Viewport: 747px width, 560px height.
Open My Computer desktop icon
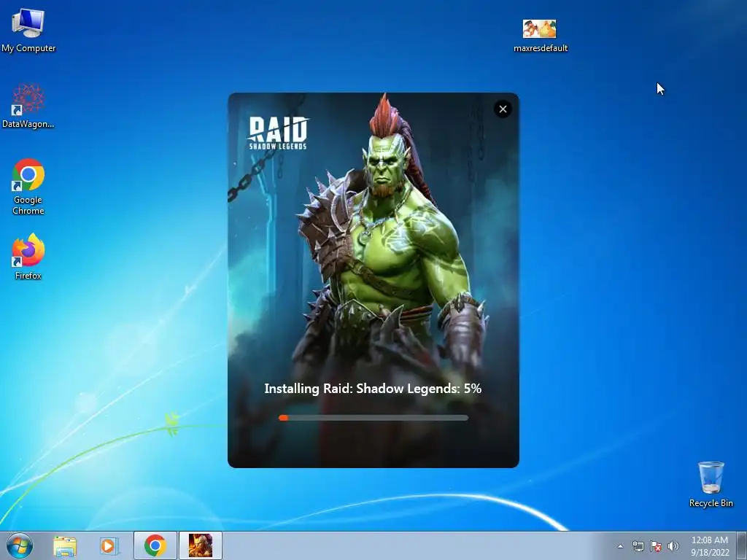coord(28,31)
